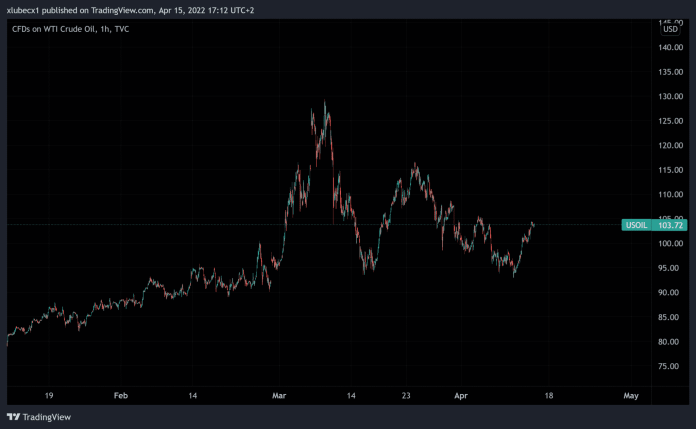This screenshot has height=429, width=696.
Task: Select the Mar marker on time axis
Action: click(x=279, y=396)
